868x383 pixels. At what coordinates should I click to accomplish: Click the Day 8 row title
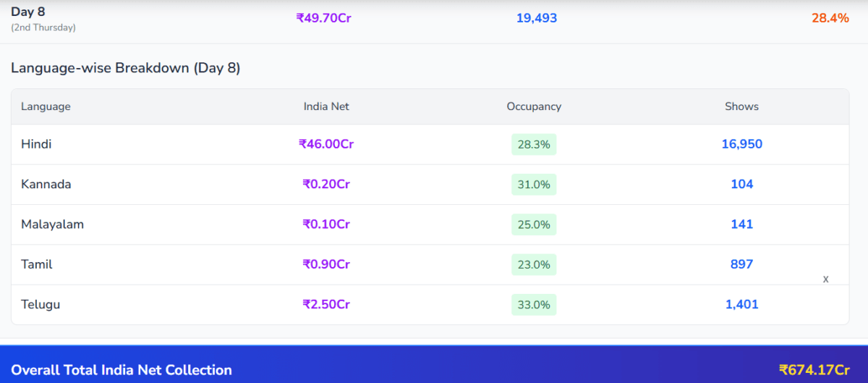point(27,12)
